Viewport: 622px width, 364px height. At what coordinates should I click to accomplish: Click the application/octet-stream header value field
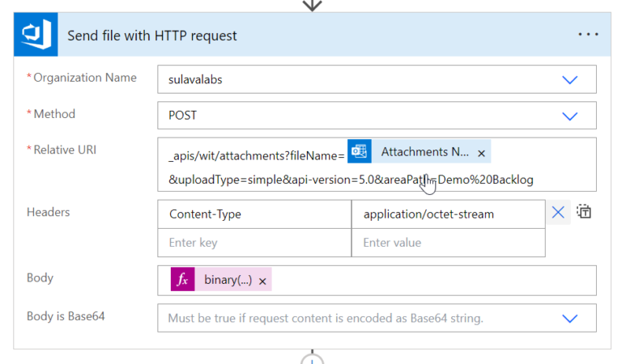(x=448, y=214)
